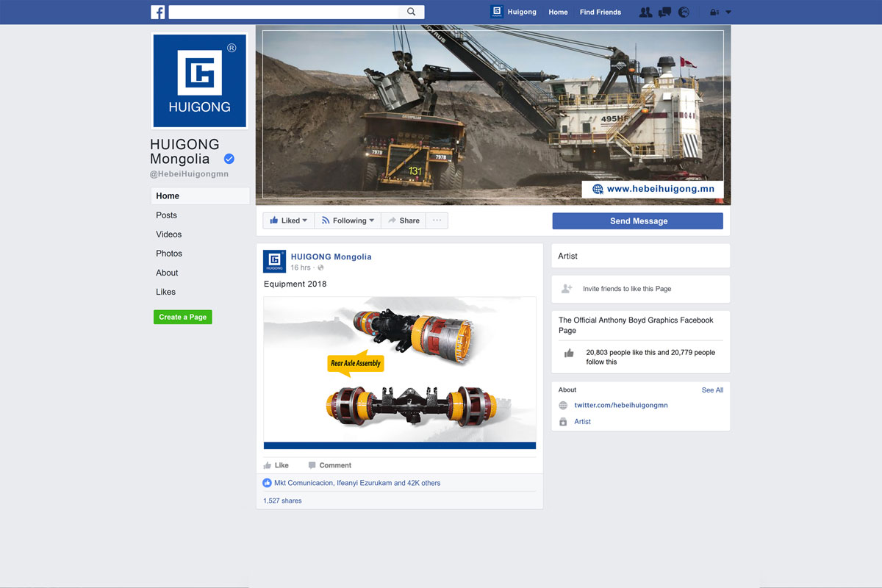Open the Liked dropdown
The width and height of the screenshot is (882, 588).
[288, 220]
